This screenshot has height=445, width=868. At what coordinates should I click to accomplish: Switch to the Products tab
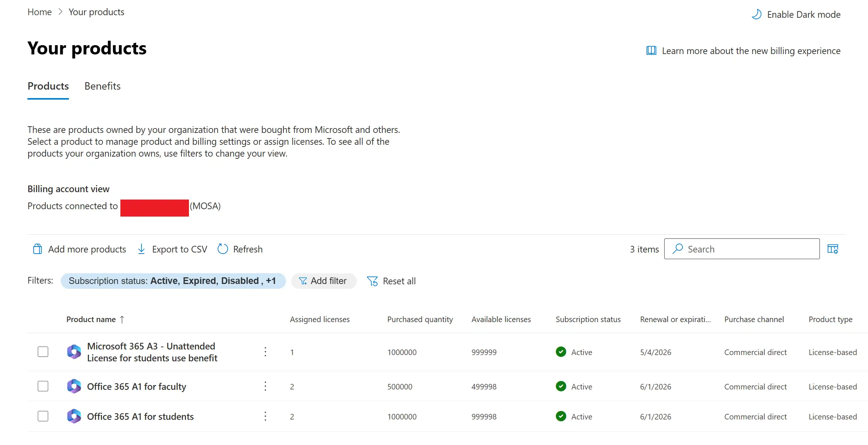coord(48,86)
